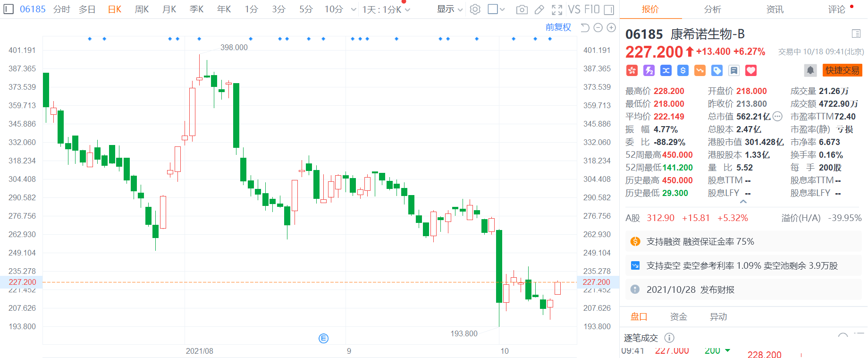This screenshot has width=868, height=358.
Task: Zoom in chart with plus icon
Action: coord(611,28)
